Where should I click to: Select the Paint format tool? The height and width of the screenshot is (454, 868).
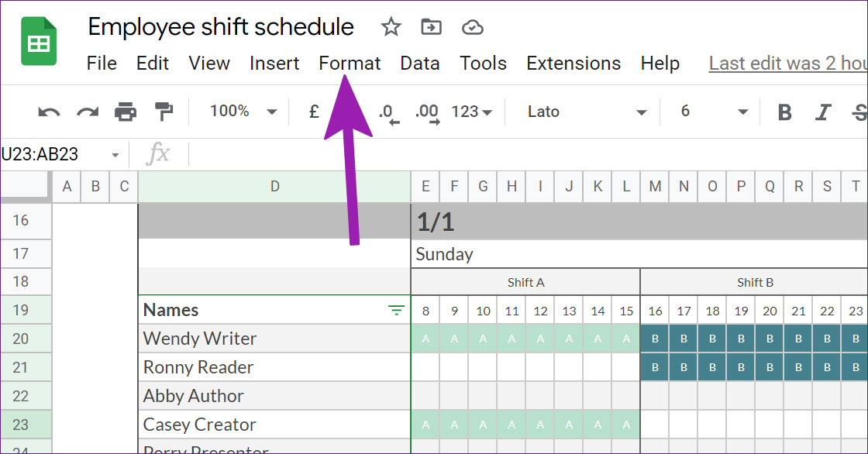163,111
